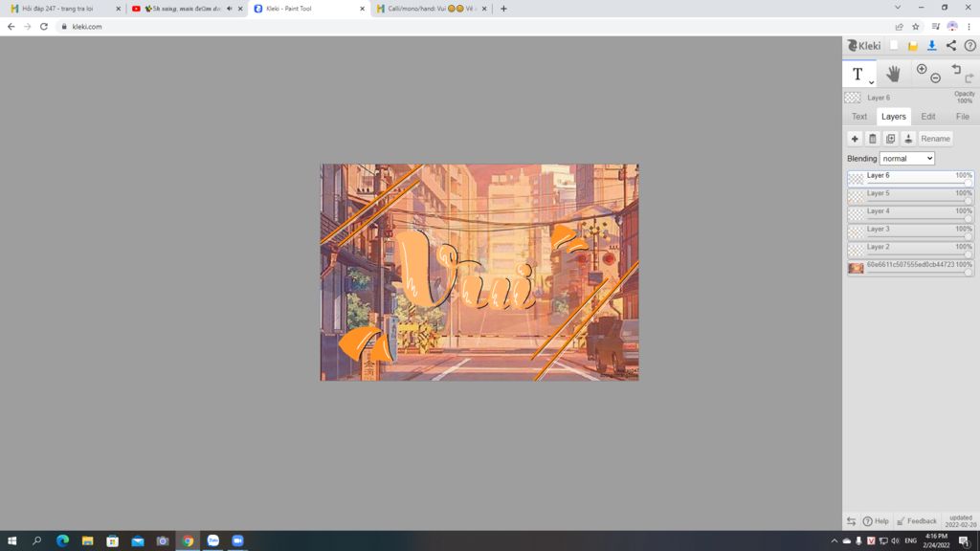Open the Feedback link

[x=916, y=521]
